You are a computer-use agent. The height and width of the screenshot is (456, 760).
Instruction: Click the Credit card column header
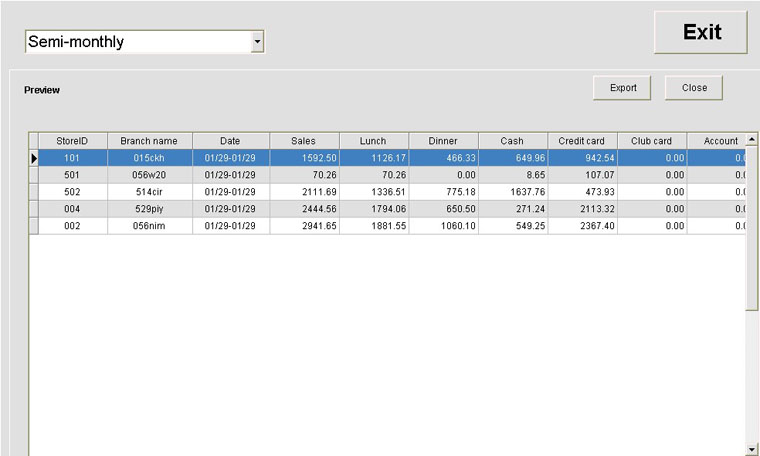pyautogui.click(x=583, y=141)
